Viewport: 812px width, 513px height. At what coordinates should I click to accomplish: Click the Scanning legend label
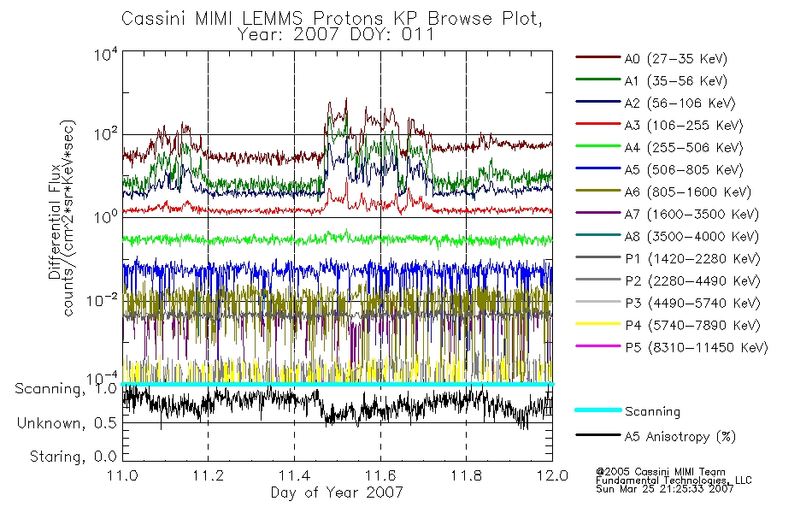[652, 412]
